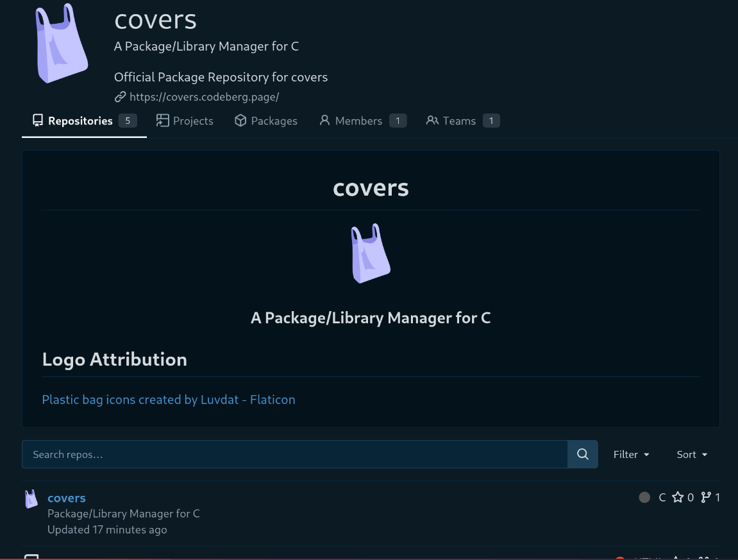Click the gray C language color dot
Screen dimensions: 738x560
pyautogui.click(x=644, y=497)
